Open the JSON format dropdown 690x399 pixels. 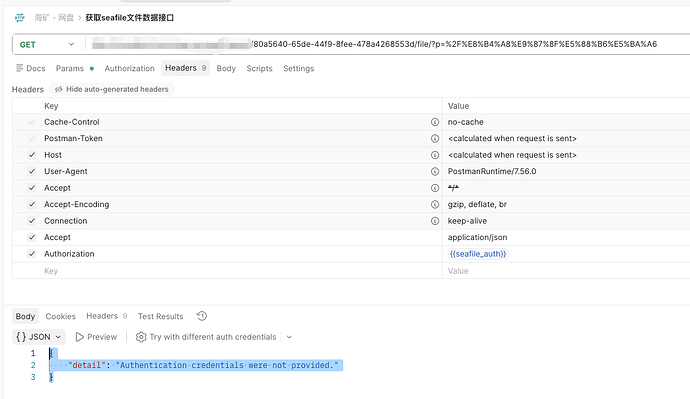(39, 337)
